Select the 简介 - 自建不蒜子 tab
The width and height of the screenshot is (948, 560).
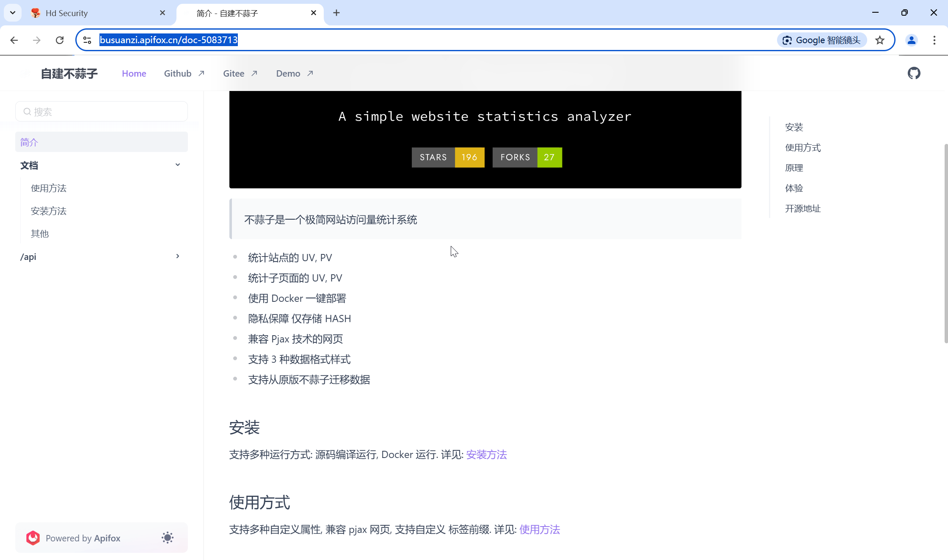point(250,13)
